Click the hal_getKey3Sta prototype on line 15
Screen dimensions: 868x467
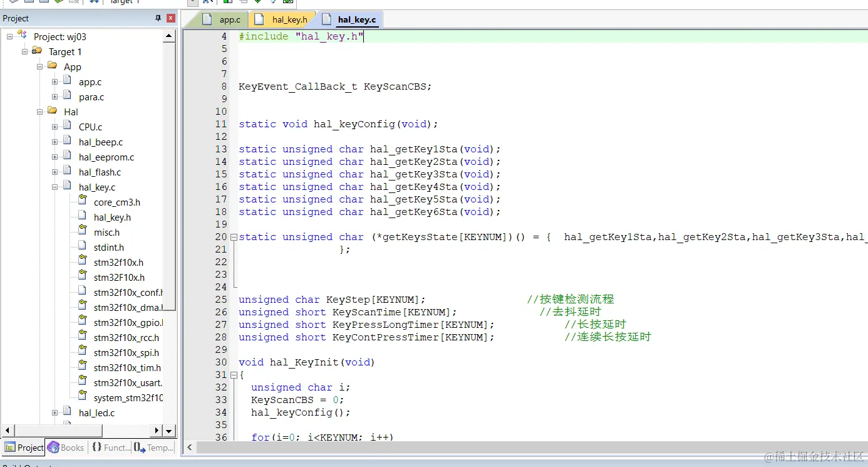pyautogui.click(x=369, y=174)
